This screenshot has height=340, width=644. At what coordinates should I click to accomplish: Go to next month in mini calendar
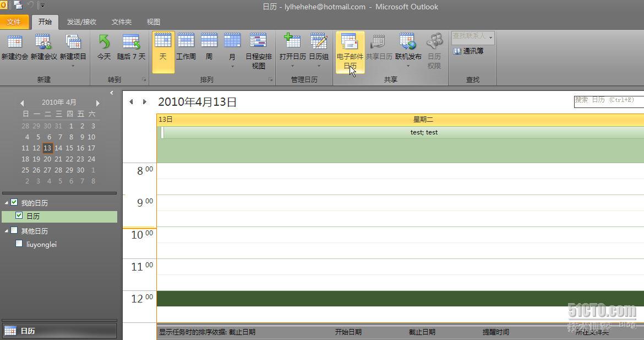point(98,103)
